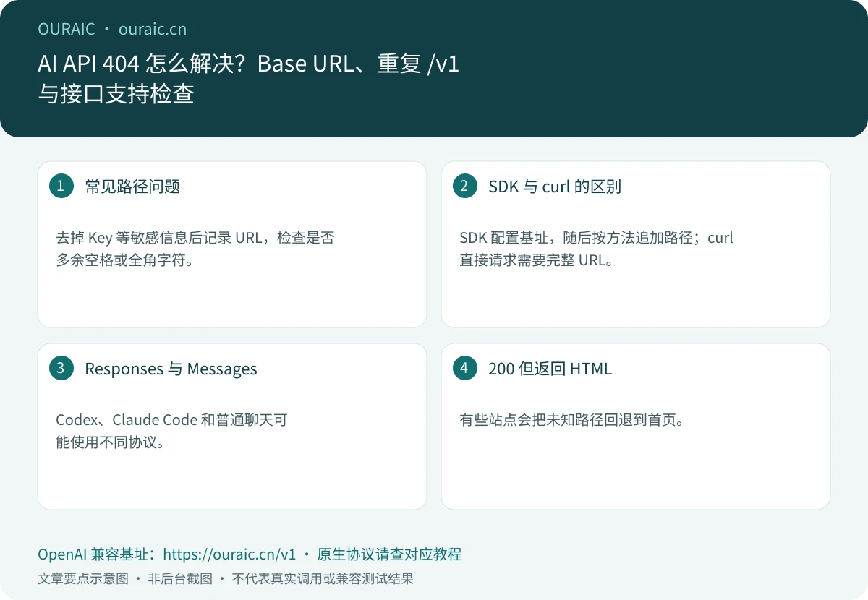This screenshot has height=600, width=868.
Task: Click the text "SDK 配置基址，随后按方法追加路径；curl"
Action: point(596,238)
